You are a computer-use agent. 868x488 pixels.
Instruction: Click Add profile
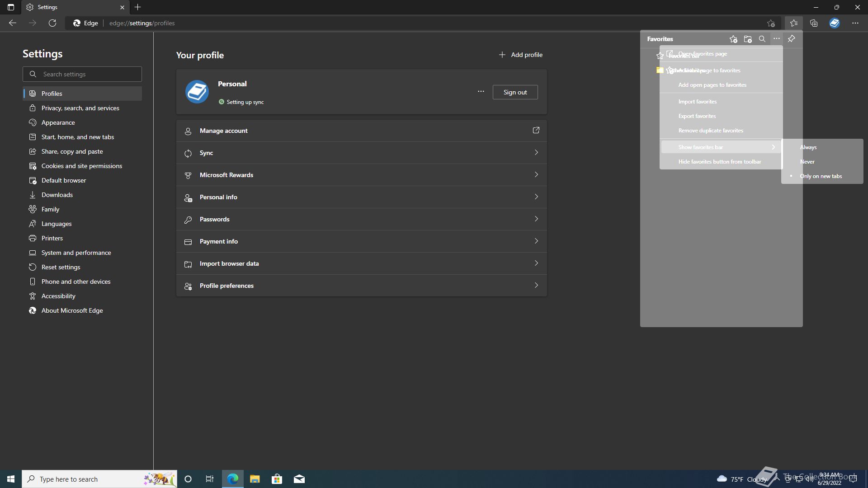coord(520,55)
